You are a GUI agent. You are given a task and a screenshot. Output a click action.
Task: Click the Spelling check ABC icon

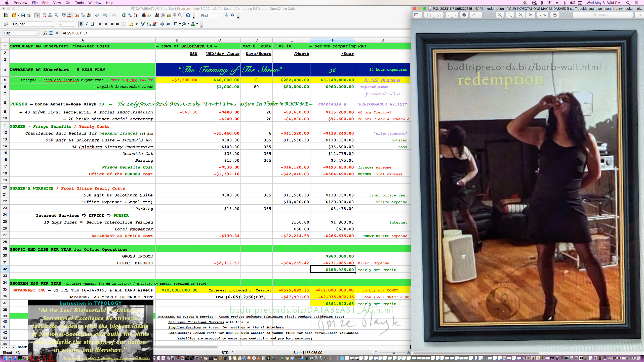(63, 16)
